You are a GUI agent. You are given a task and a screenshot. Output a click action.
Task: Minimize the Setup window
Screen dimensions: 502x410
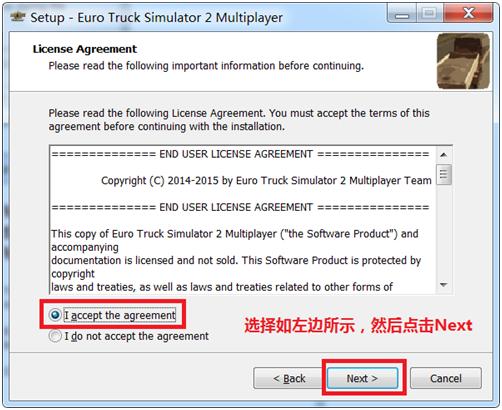pyautogui.click(x=402, y=14)
